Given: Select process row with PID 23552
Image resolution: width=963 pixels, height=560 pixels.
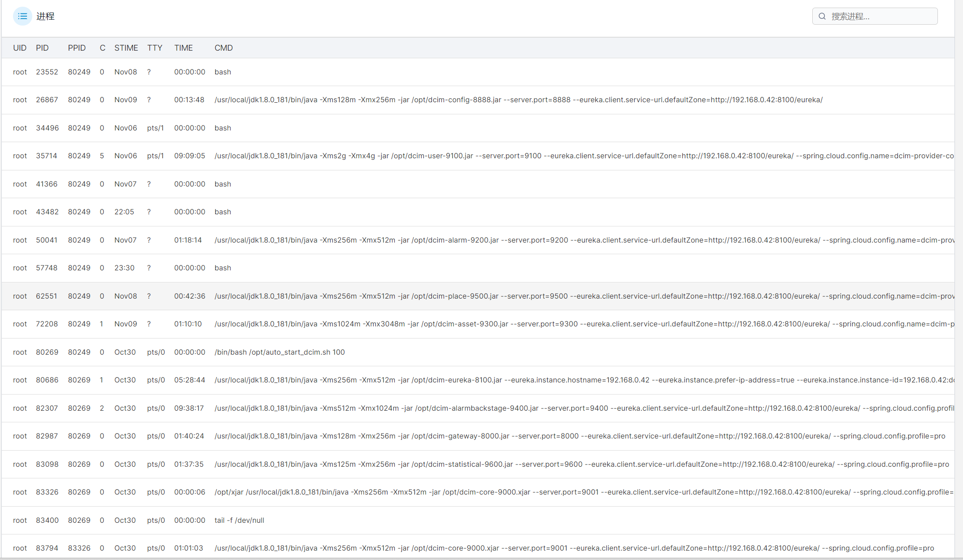Looking at the screenshot, I should pyautogui.click(x=47, y=72).
